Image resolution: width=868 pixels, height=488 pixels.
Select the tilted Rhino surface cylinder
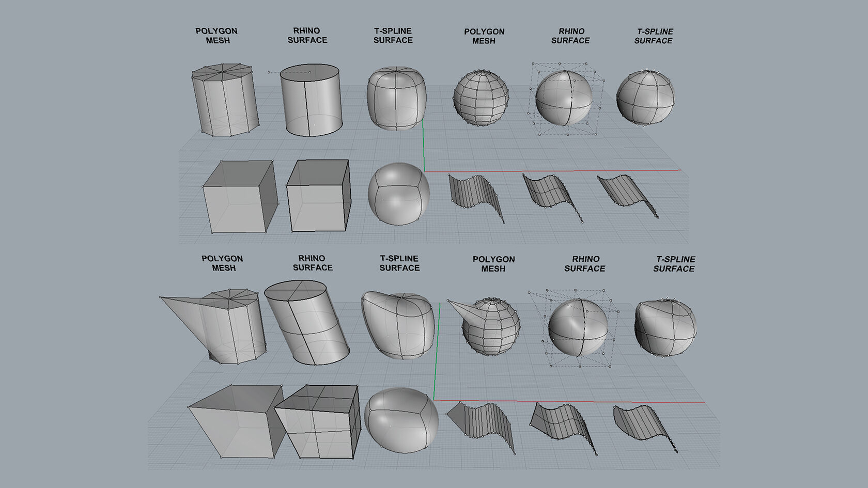[x=307, y=323]
